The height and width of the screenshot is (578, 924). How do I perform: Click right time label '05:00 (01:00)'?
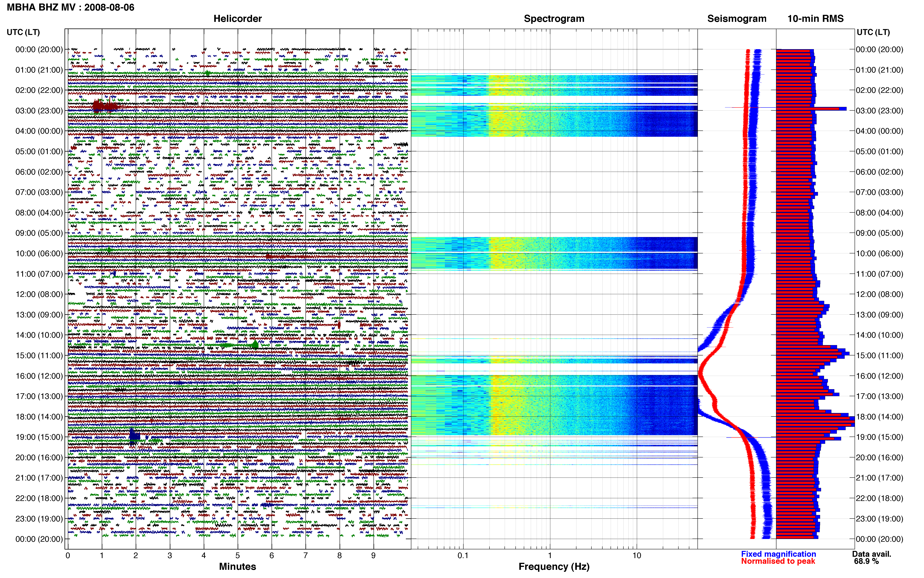pos(879,151)
